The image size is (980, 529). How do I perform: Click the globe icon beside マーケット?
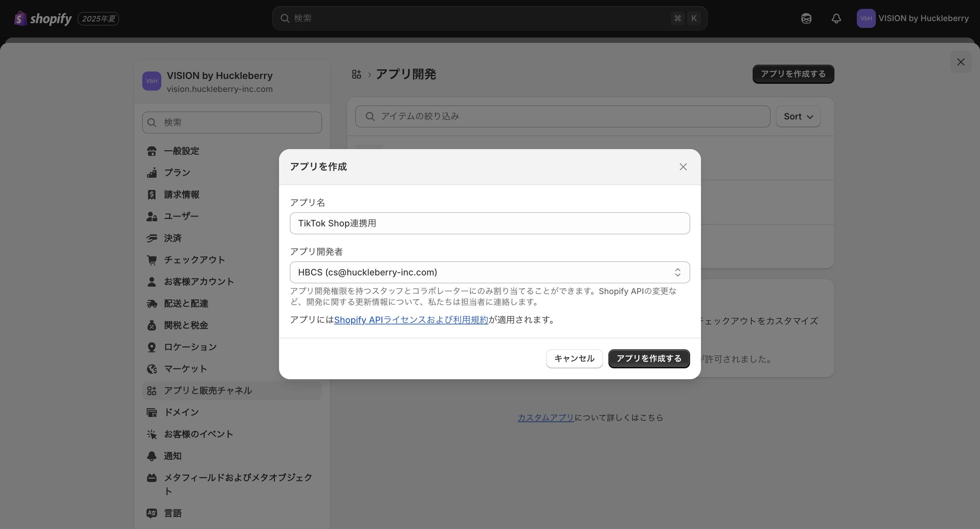tap(152, 369)
